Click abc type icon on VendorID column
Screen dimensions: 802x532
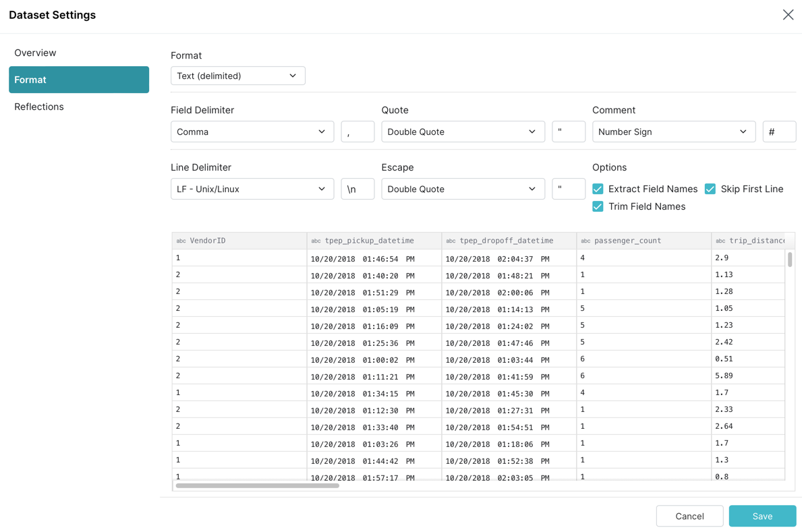[x=181, y=241]
